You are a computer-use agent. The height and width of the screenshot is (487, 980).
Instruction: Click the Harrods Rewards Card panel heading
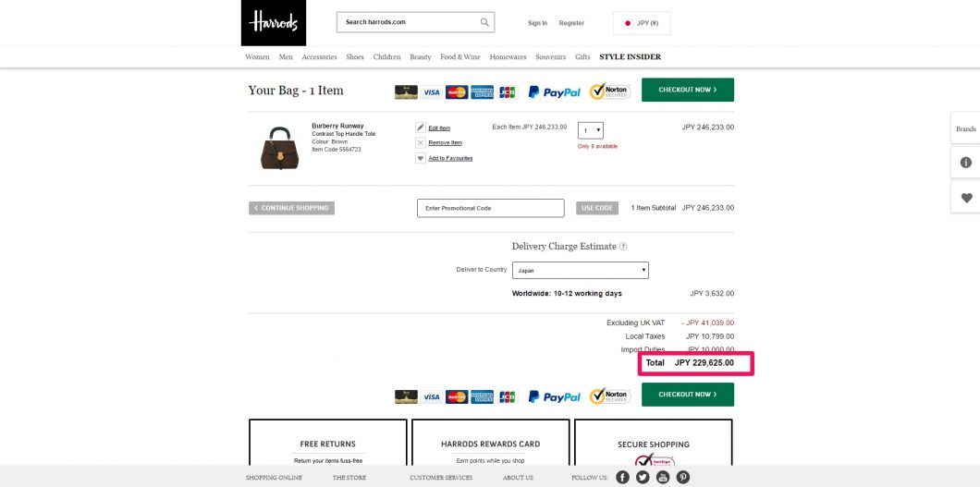[x=491, y=444]
